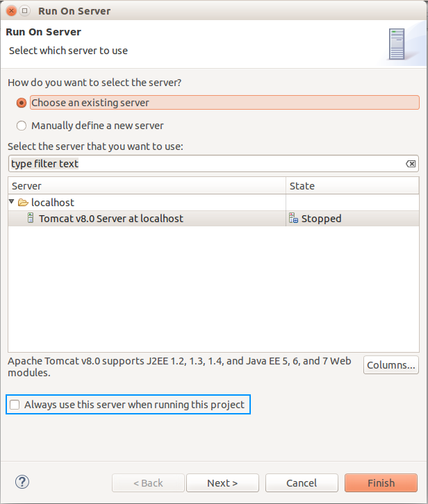
Task: Clear the filter text with the erase icon
Action: [411, 164]
